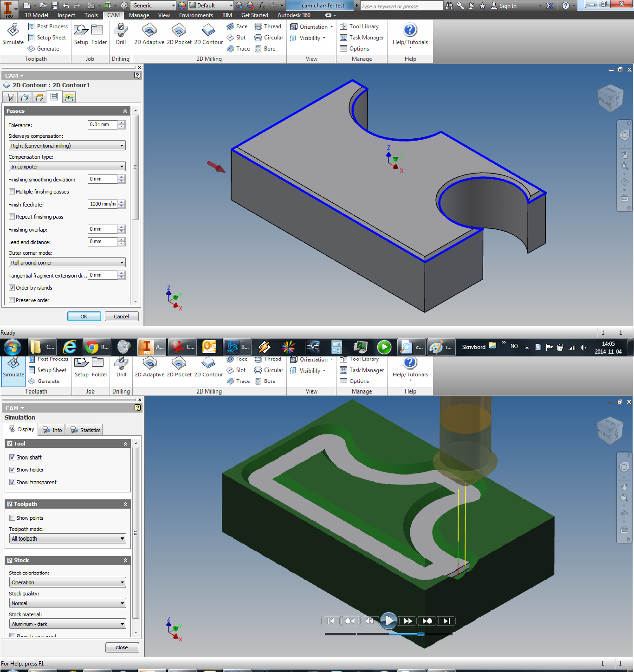634x672 pixels.
Task: Click the Tolerance value field
Action: tap(103, 125)
